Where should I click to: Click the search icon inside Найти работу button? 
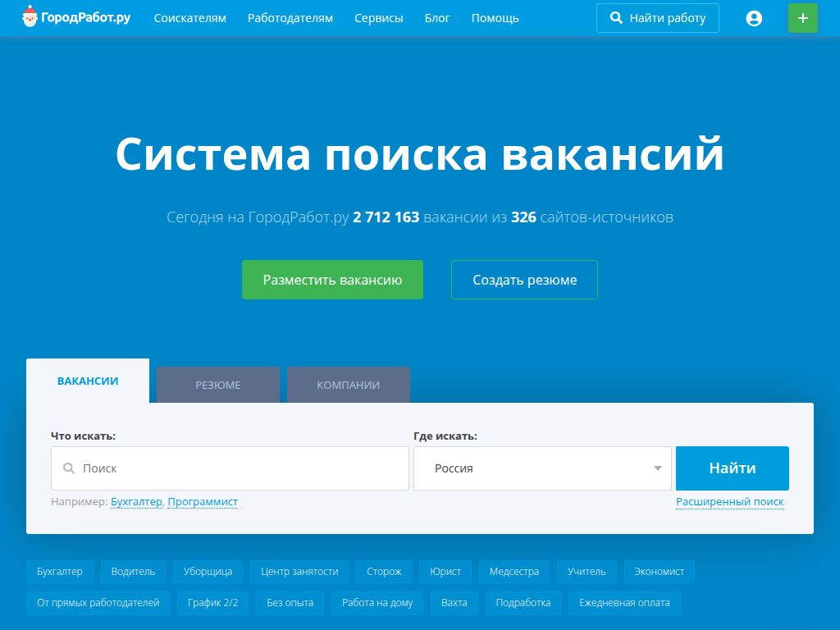[x=614, y=17]
